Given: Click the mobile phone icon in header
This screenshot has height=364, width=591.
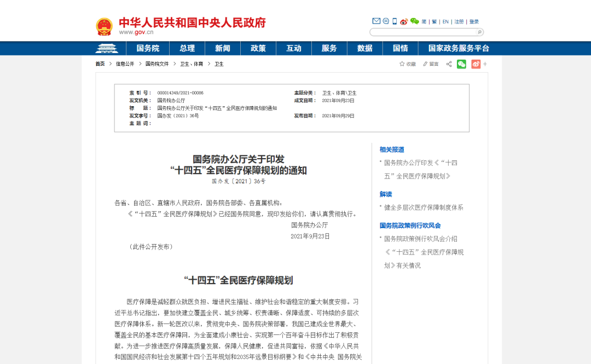Looking at the screenshot, I should click(x=395, y=21).
